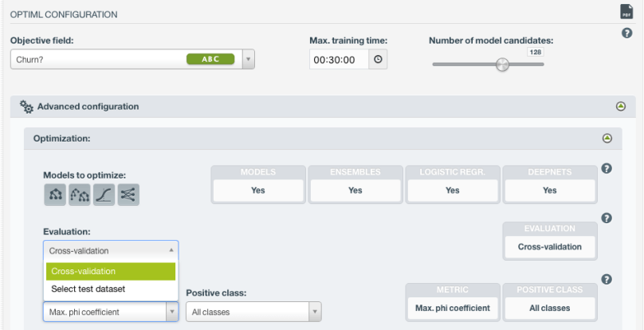The image size is (644, 330).
Task: Click the model candidates slider handle
Action: pos(502,65)
